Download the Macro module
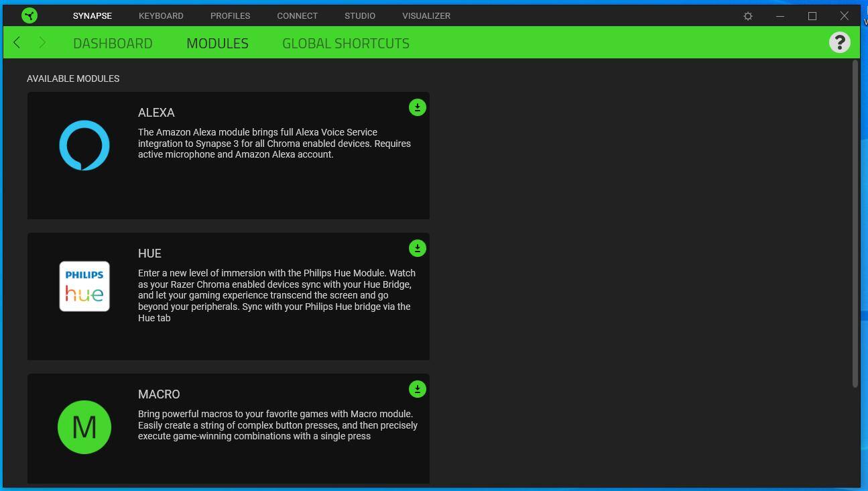The image size is (868, 491). coord(417,389)
